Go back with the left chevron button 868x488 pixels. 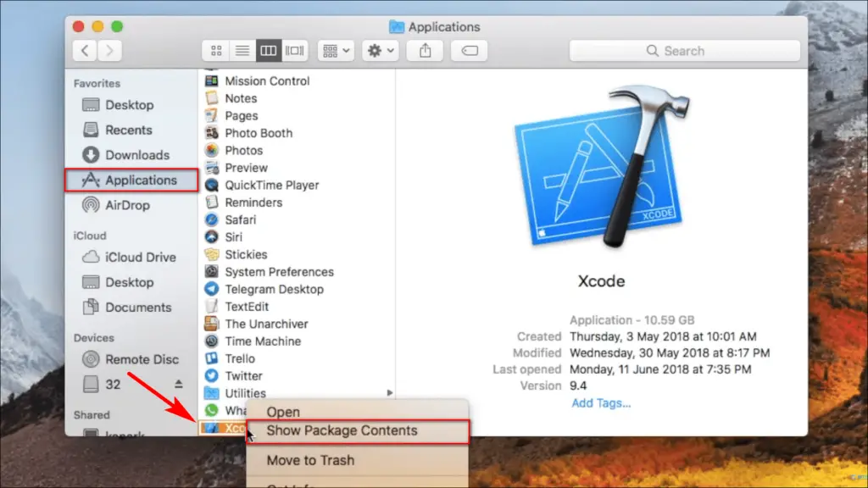pyautogui.click(x=86, y=51)
